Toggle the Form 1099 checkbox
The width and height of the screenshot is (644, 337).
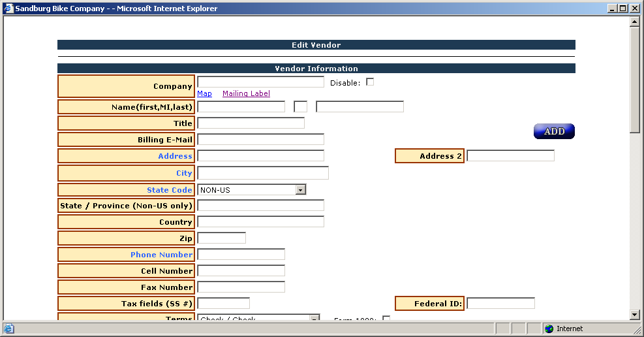coord(386,319)
